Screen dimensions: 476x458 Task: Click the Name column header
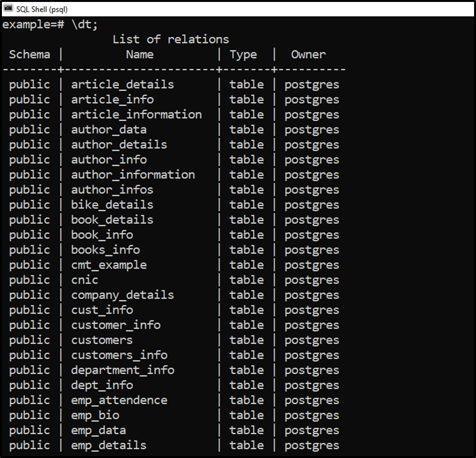pyautogui.click(x=139, y=55)
